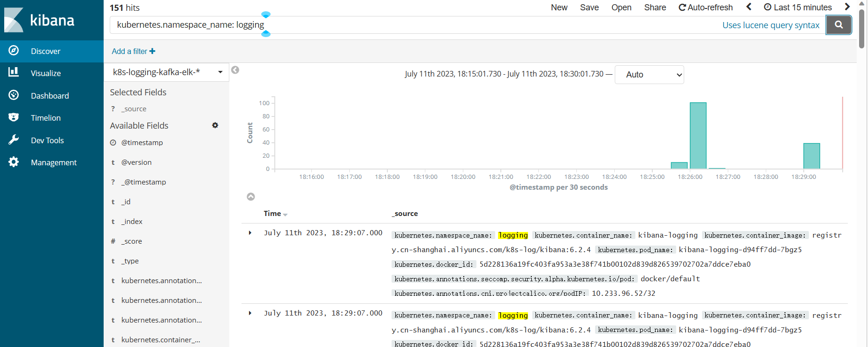Open the Discover section
Viewport: 868px width, 347px height.
52,51
